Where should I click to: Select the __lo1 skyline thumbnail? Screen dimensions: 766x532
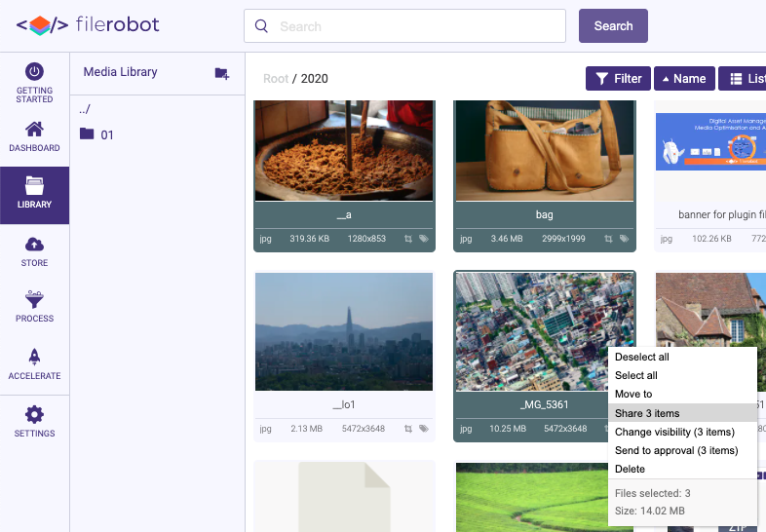pos(344,331)
